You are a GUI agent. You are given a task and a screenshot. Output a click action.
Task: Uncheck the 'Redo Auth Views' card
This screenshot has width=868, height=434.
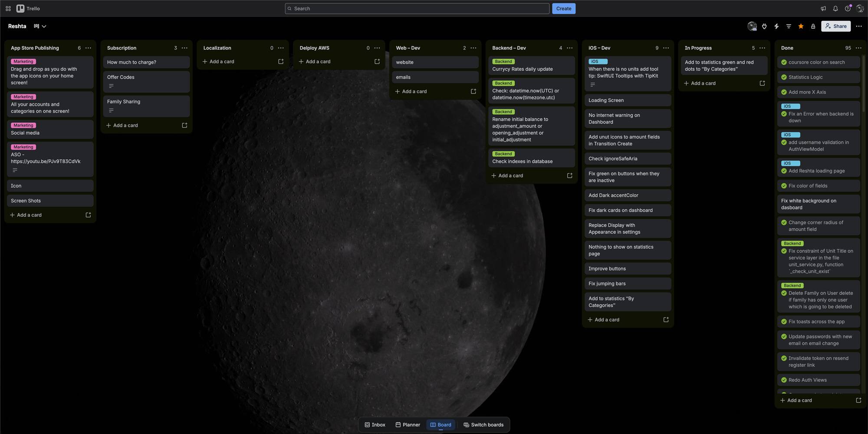(x=784, y=380)
